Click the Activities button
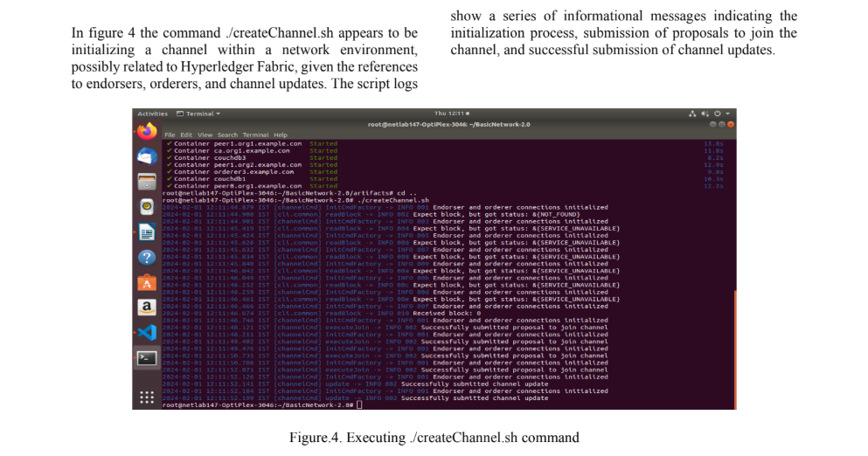 (x=152, y=114)
